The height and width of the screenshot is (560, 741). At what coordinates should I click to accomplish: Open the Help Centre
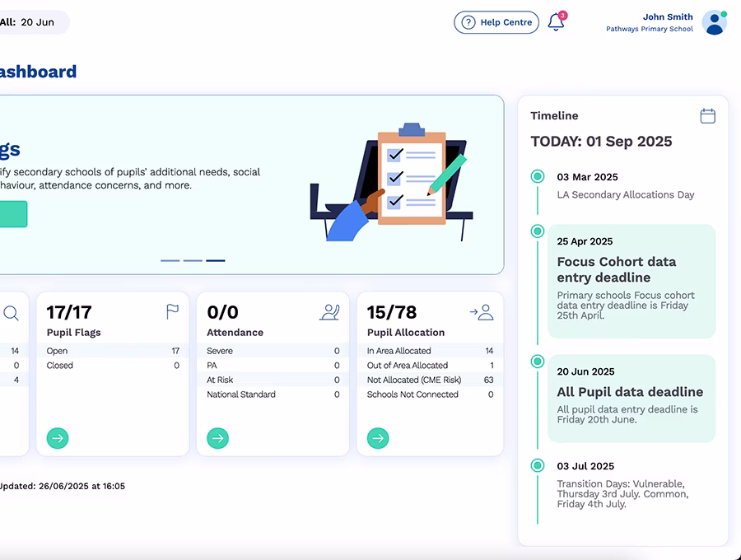click(496, 23)
